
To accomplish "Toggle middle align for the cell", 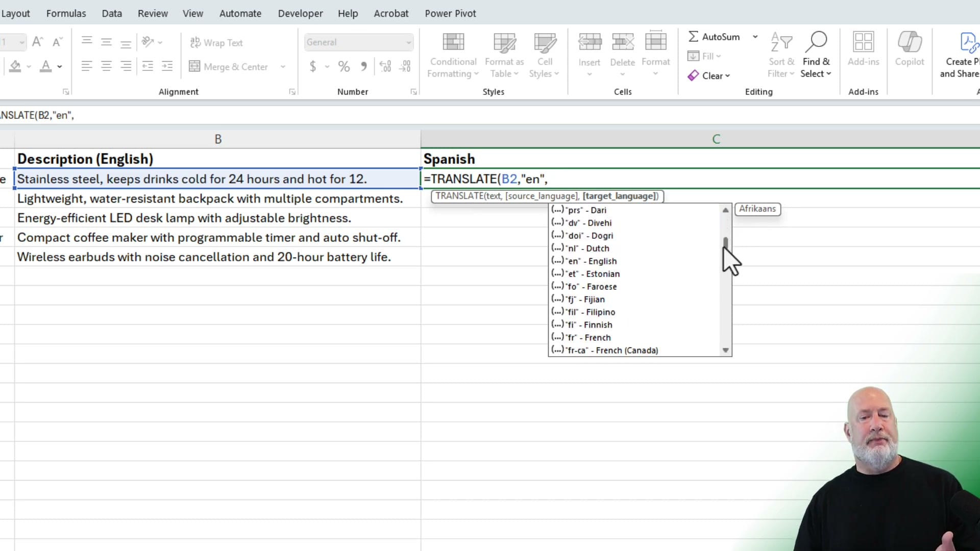I will click(x=106, y=42).
